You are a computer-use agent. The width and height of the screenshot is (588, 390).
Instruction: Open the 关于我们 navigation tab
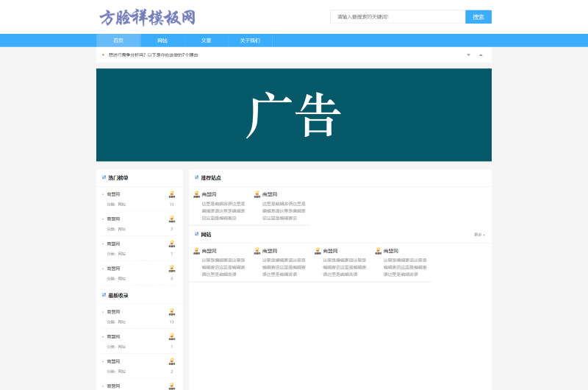[250, 40]
